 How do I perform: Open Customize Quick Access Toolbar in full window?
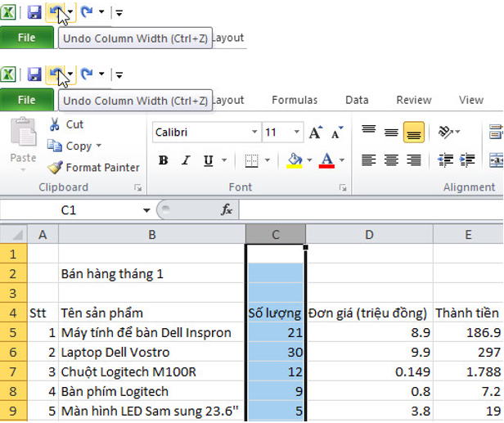tap(119, 75)
